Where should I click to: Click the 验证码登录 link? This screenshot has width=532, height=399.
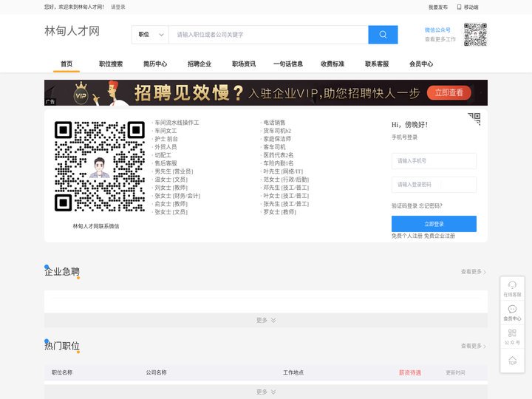point(404,206)
